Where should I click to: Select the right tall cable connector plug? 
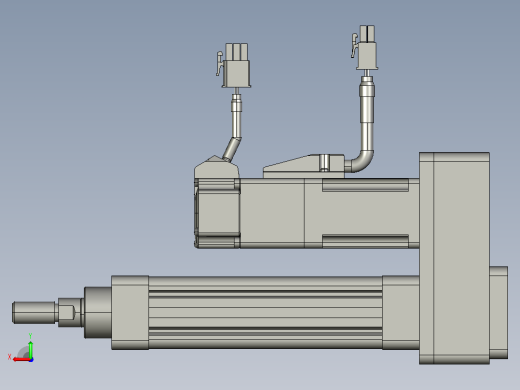point(367,47)
